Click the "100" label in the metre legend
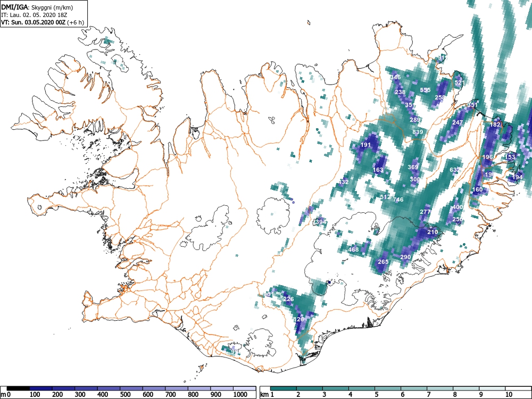 click(x=35, y=395)
